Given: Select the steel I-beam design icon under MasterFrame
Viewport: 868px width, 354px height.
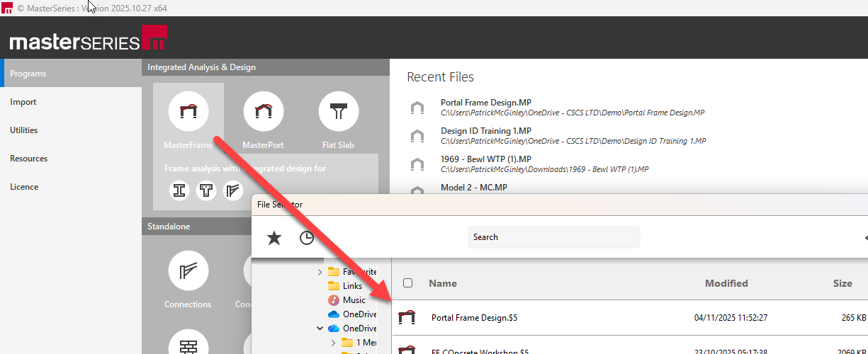Looking at the screenshot, I should click(x=180, y=190).
